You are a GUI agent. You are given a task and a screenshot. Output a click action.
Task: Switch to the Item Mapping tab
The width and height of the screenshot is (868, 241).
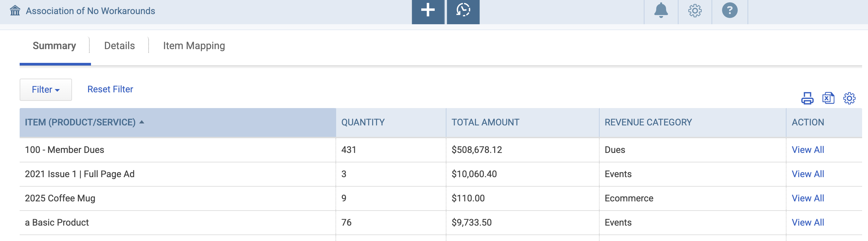click(x=194, y=46)
